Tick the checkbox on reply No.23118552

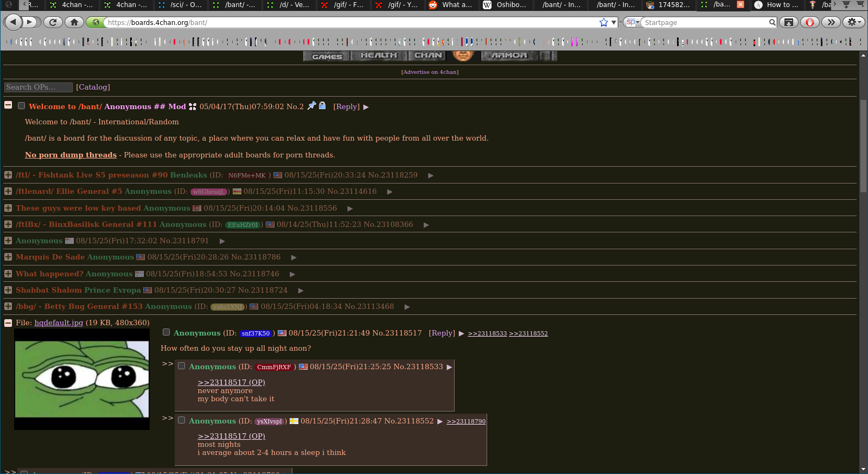pyautogui.click(x=182, y=420)
